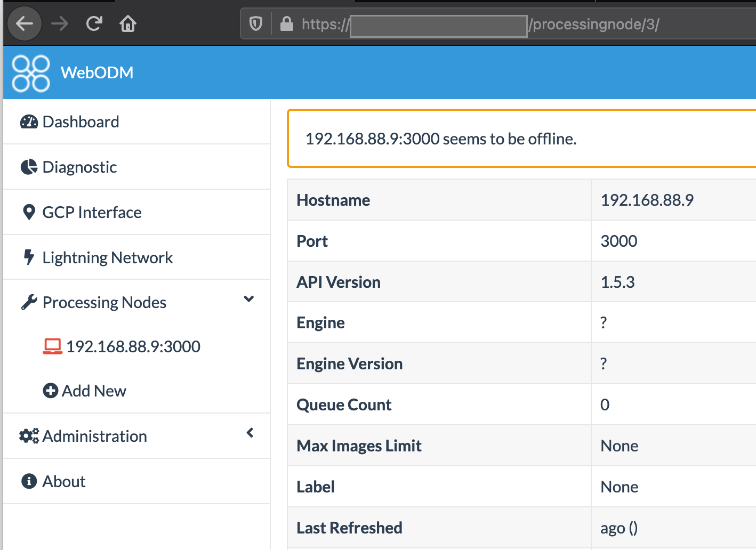Open the About page

(x=63, y=481)
